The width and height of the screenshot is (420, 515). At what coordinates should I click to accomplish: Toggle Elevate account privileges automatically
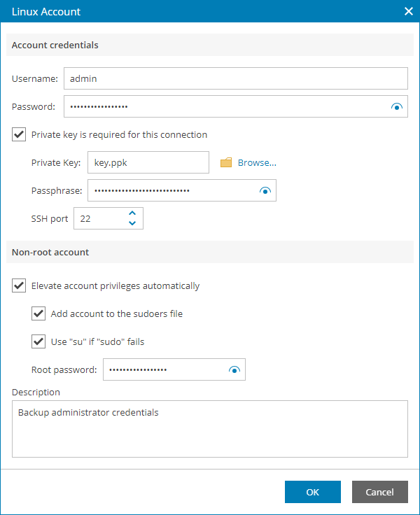[x=20, y=285]
